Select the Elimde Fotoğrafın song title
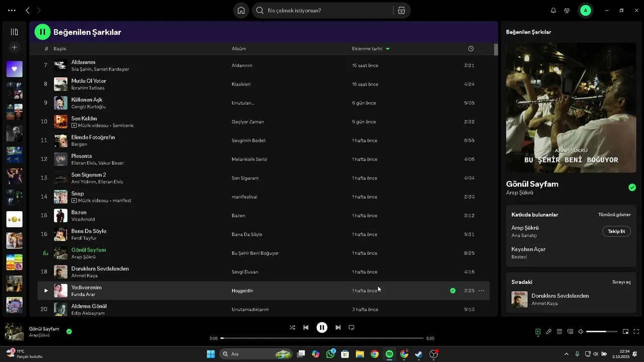The height and width of the screenshot is (362, 644). (93, 137)
